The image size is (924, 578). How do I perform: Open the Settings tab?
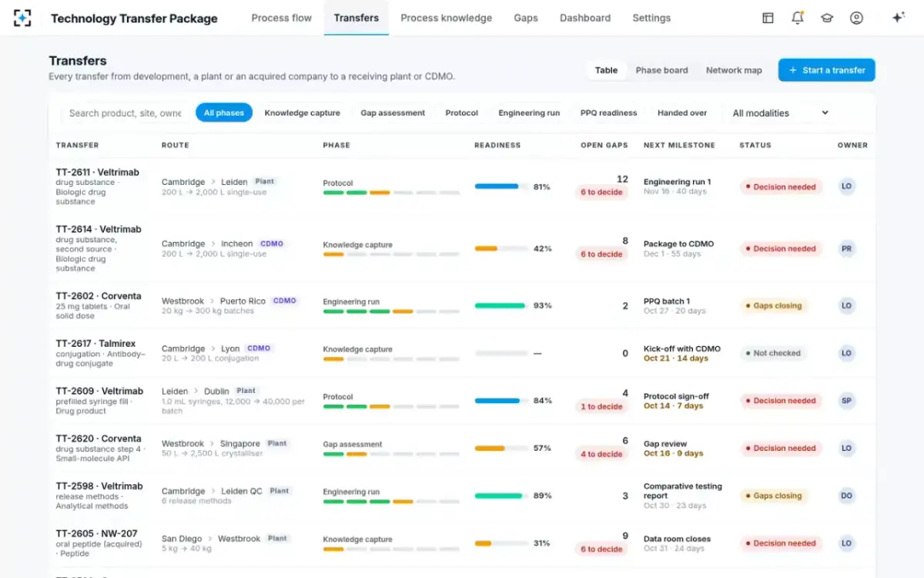point(651,18)
